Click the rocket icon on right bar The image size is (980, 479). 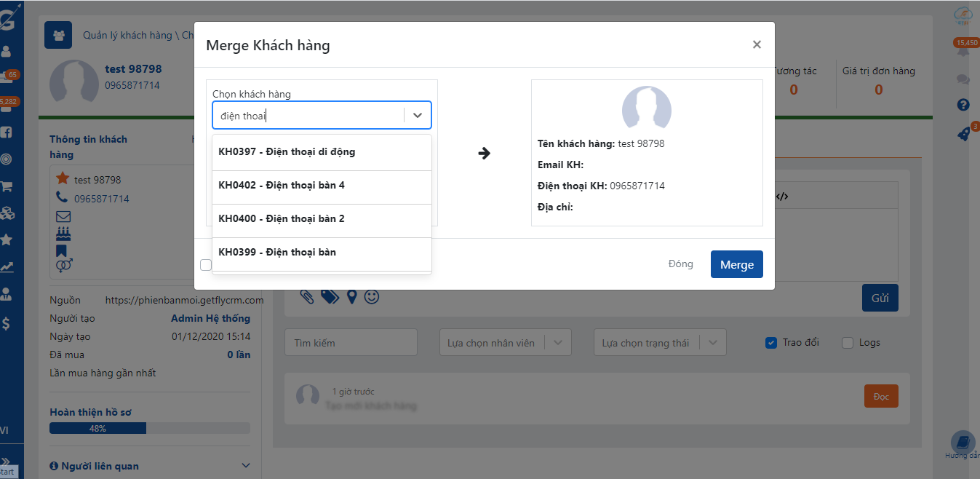point(963,134)
